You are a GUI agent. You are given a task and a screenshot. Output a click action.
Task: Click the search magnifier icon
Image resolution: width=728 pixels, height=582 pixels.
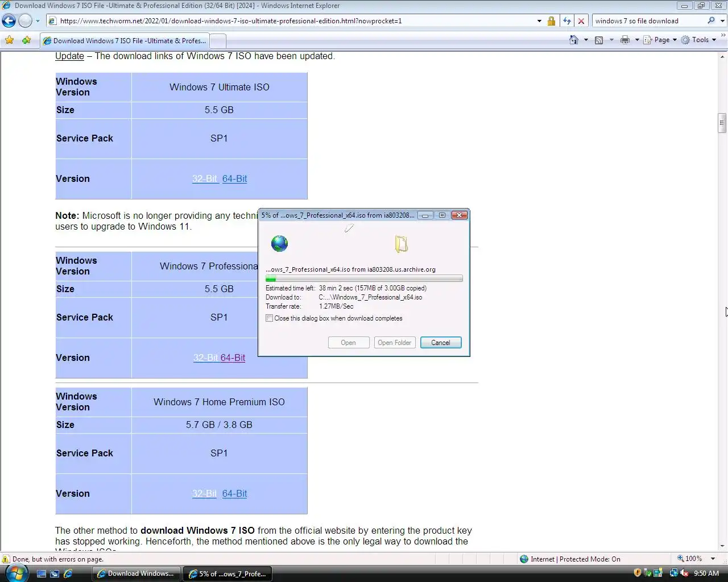click(x=711, y=21)
